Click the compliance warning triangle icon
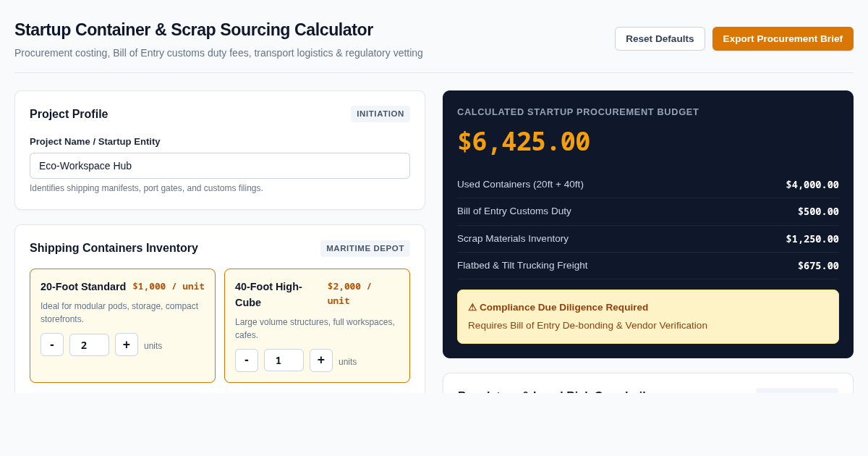Viewport: 868px width, 456px height. click(x=472, y=308)
